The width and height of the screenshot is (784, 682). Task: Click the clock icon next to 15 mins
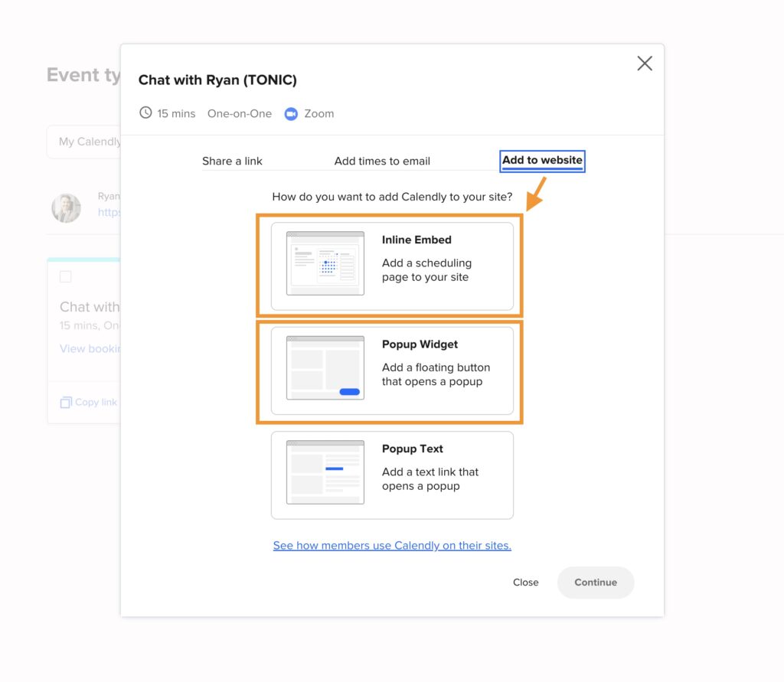click(x=145, y=113)
